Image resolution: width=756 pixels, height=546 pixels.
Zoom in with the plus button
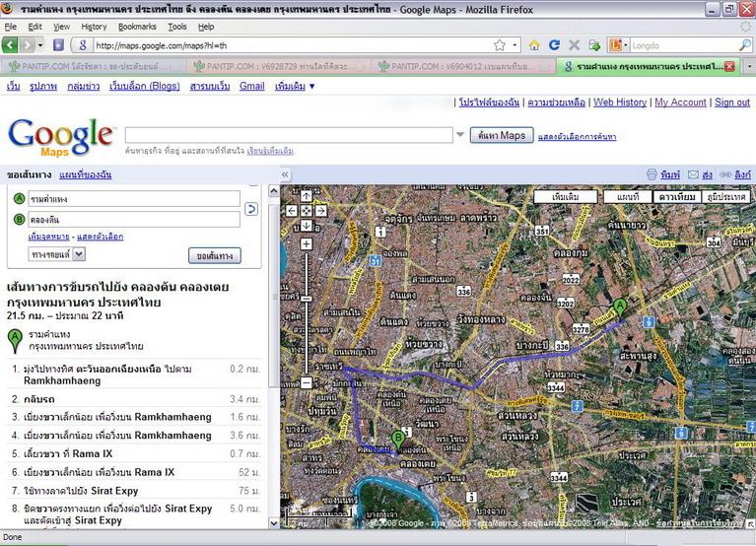[307, 243]
